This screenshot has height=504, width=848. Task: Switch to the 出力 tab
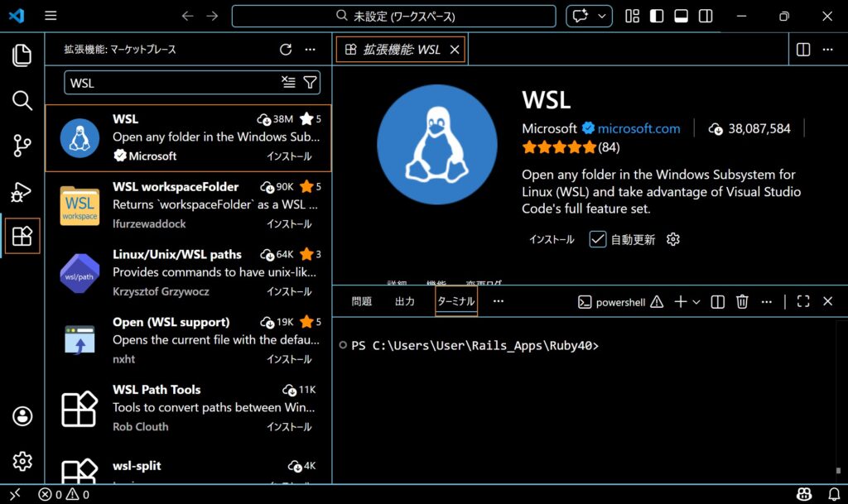point(405,301)
